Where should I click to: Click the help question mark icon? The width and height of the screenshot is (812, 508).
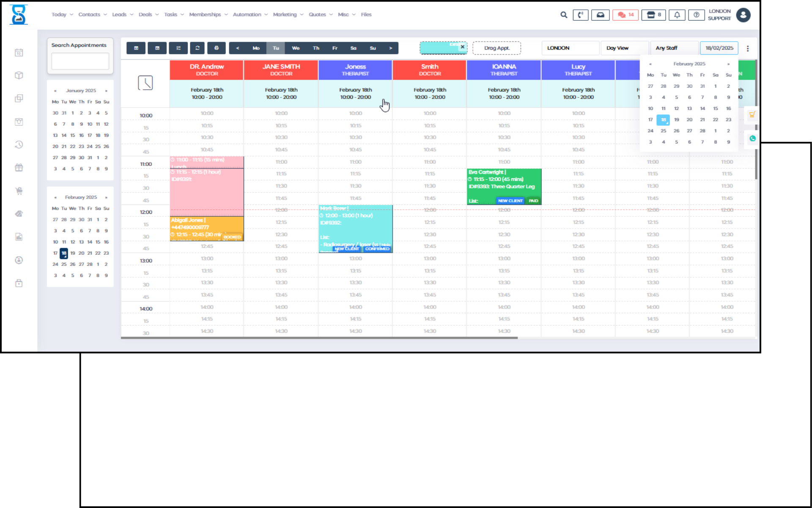tap(696, 15)
